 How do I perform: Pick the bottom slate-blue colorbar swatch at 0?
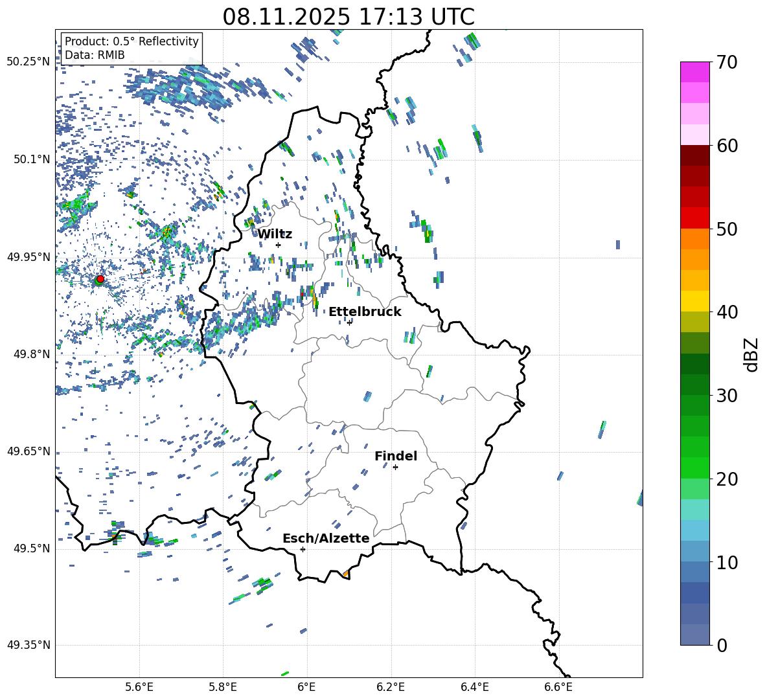tap(694, 635)
